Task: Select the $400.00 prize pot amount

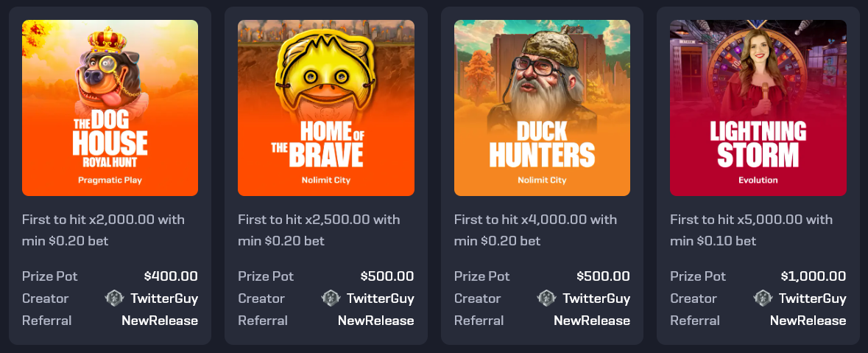Action: (171, 276)
